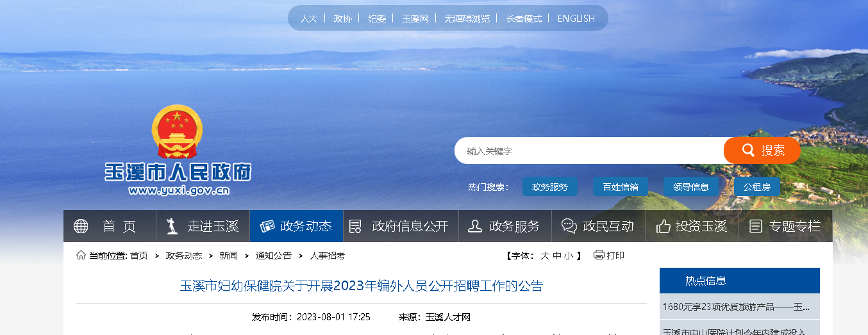The height and width of the screenshot is (335, 868).
Task: Click the 发布时间 2023-08-01 17:25 text
Action: click(x=312, y=317)
